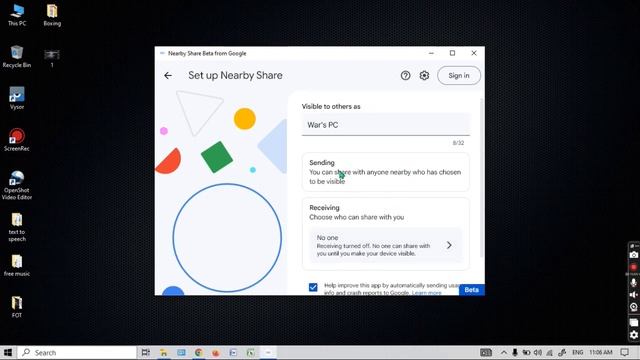This screenshot has width=640, height=360.
Task: Switch the ENG input language
Action: (577, 352)
